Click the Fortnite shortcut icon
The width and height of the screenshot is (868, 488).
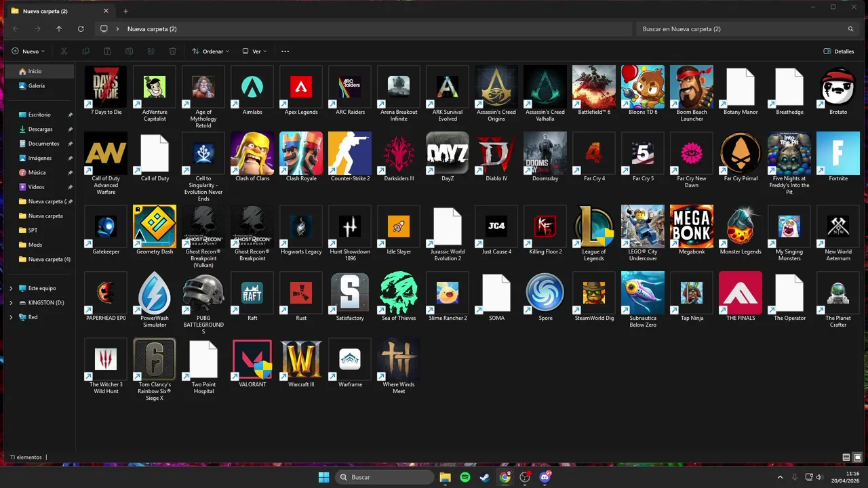pos(838,153)
